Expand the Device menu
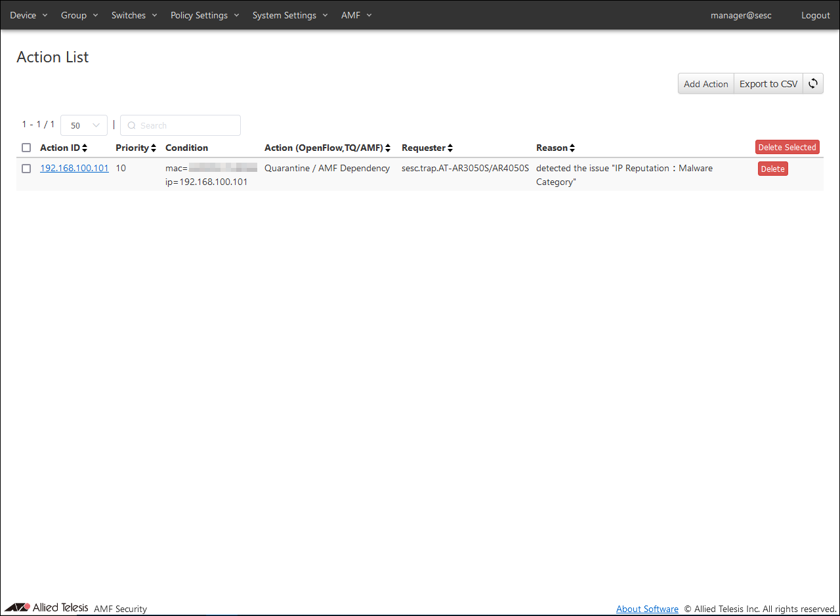840x616 pixels. [29, 15]
